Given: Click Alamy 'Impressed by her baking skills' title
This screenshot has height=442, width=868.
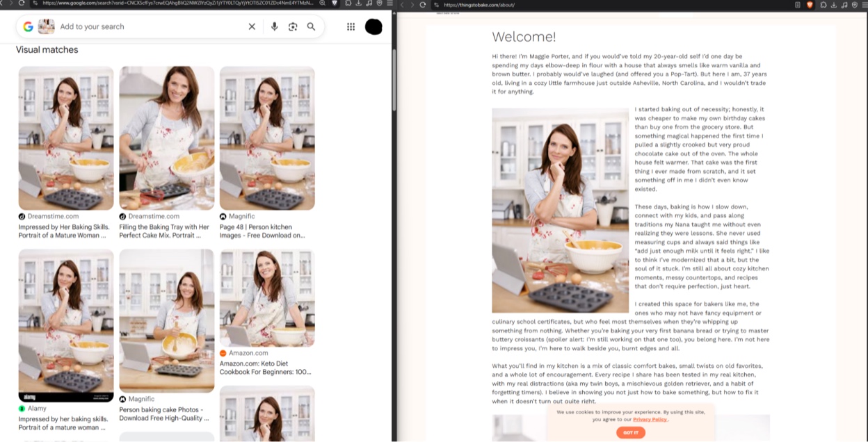Looking at the screenshot, I should [x=63, y=423].
